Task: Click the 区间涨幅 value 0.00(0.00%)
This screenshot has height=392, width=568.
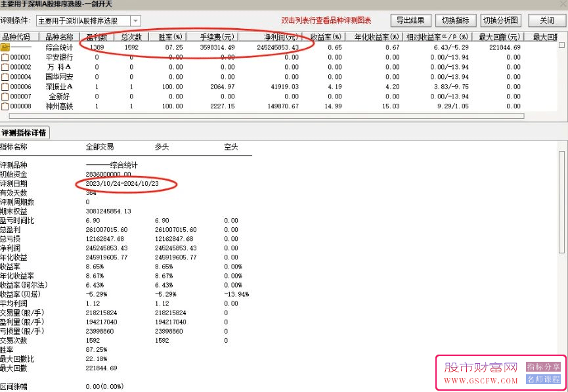Action: (104, 387)
